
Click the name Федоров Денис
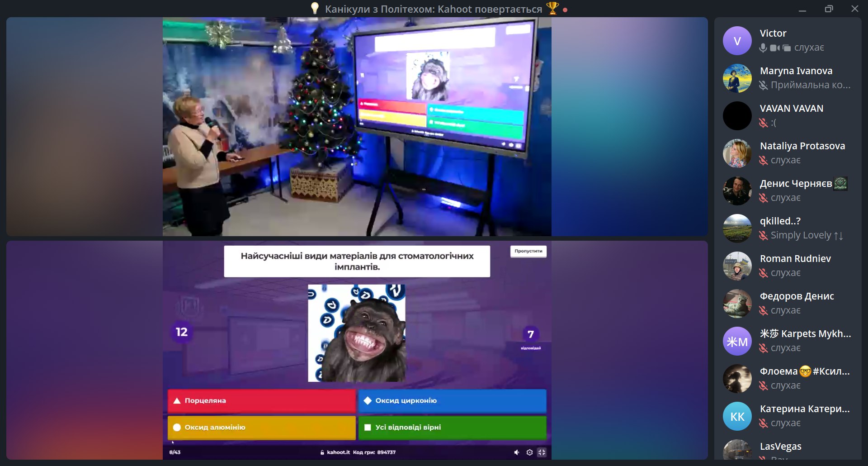797,296
